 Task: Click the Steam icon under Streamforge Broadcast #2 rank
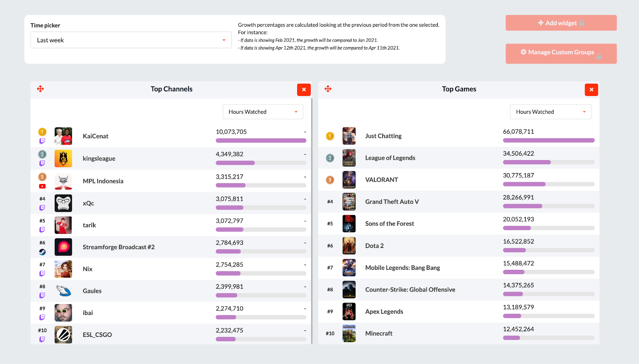42,252
